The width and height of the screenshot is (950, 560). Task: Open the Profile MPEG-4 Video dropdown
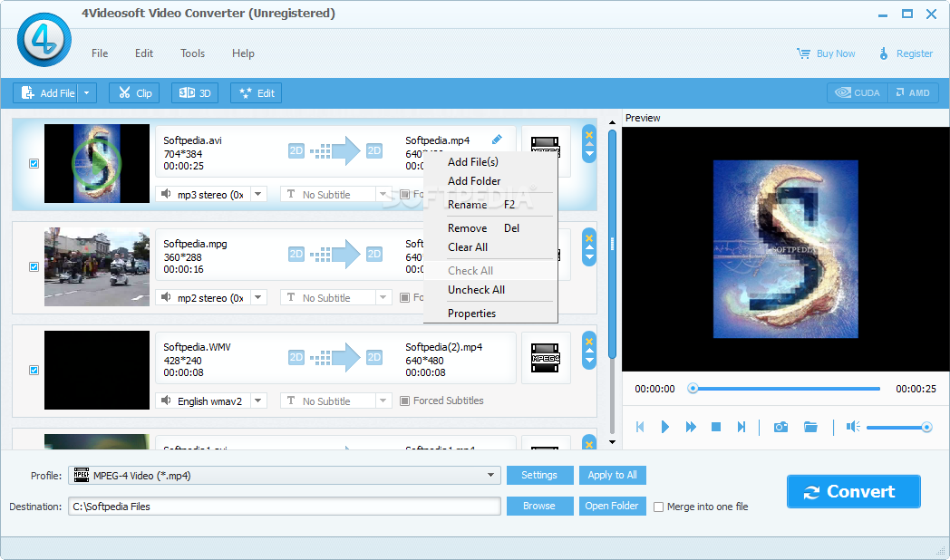click(x=490, y=475)
